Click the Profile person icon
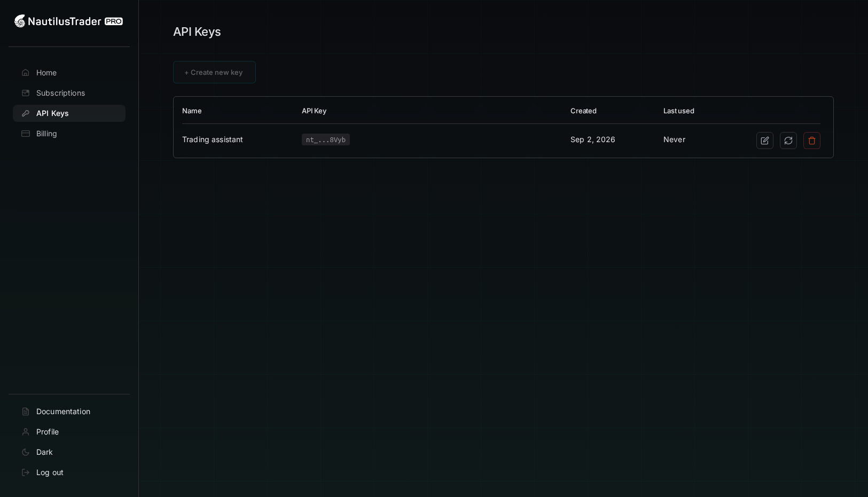Image resolution: width=868 pixels, height=497 pixels. [26, 432]
